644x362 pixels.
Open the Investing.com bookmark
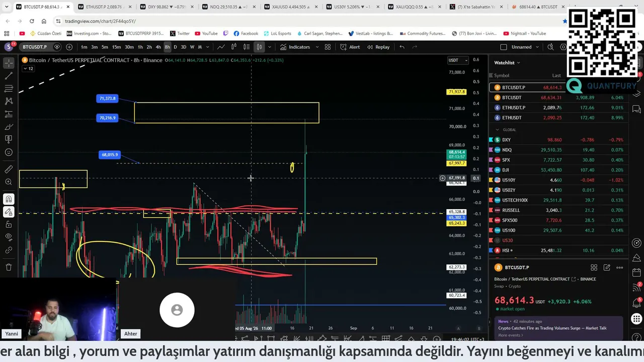coord(89,34)
